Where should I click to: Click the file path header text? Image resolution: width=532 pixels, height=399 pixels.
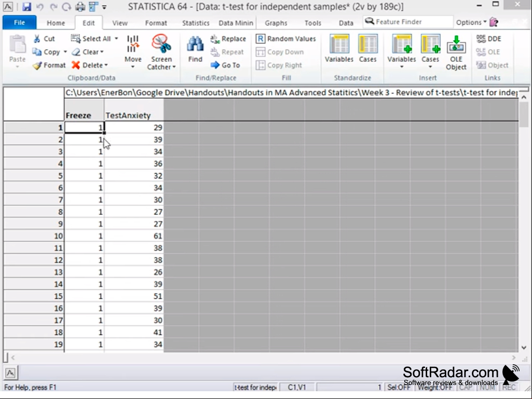pyautogui.click(x=291, y=93)
